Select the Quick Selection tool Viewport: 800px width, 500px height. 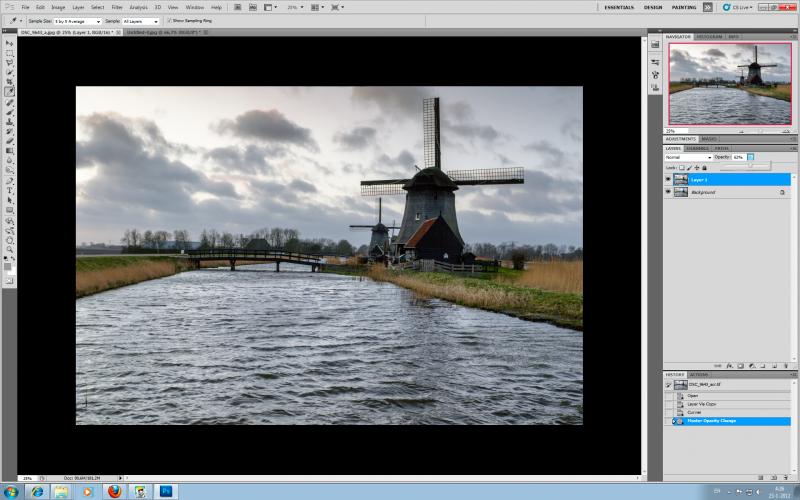(x=9, y=72)
